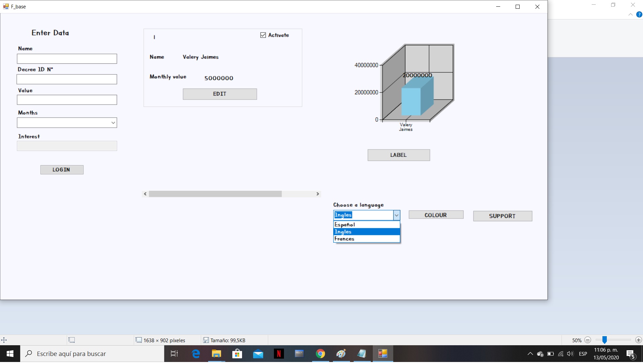Check battery status in system tray
The height and width of the screenshot is (364, 643).
(x=550, y=354)
